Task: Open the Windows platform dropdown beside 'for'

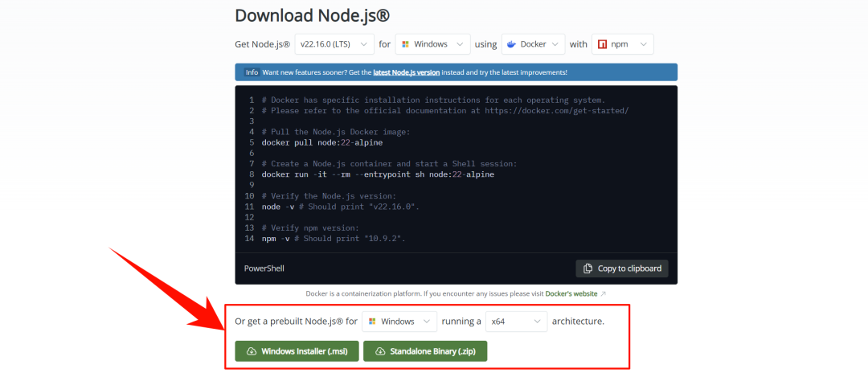Action: [432, 44]
